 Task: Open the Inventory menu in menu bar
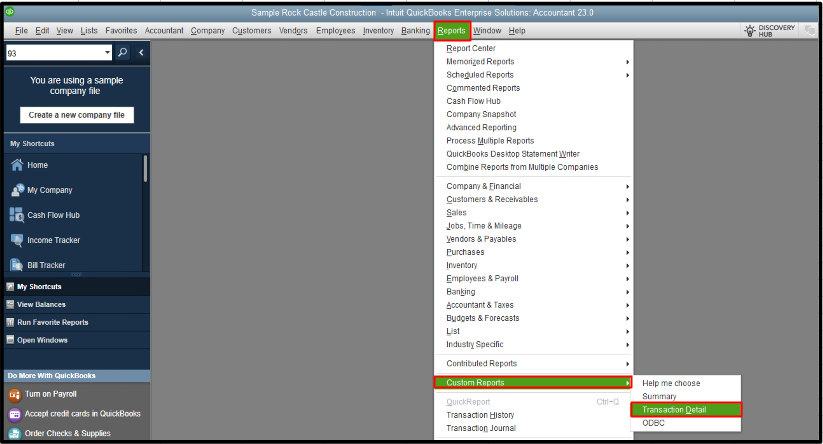tap(378, 30)
